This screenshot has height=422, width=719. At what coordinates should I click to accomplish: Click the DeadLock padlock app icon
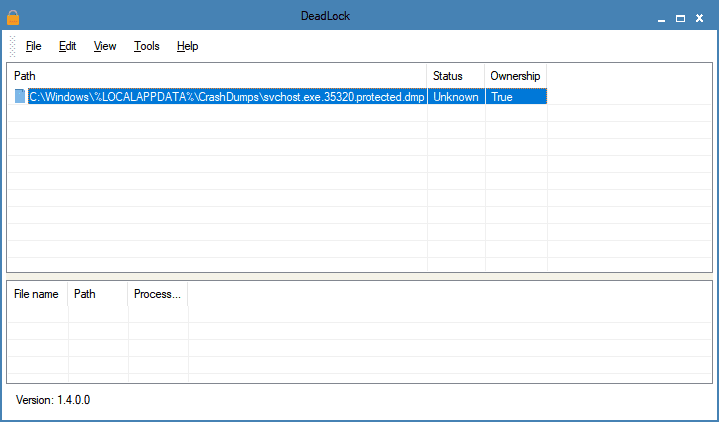tap(13, 18)
